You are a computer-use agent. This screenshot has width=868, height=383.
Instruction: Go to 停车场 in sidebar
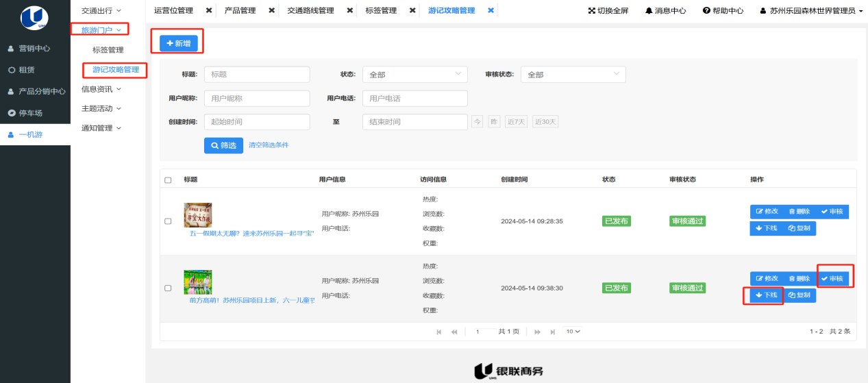click(x=29, y=113)
